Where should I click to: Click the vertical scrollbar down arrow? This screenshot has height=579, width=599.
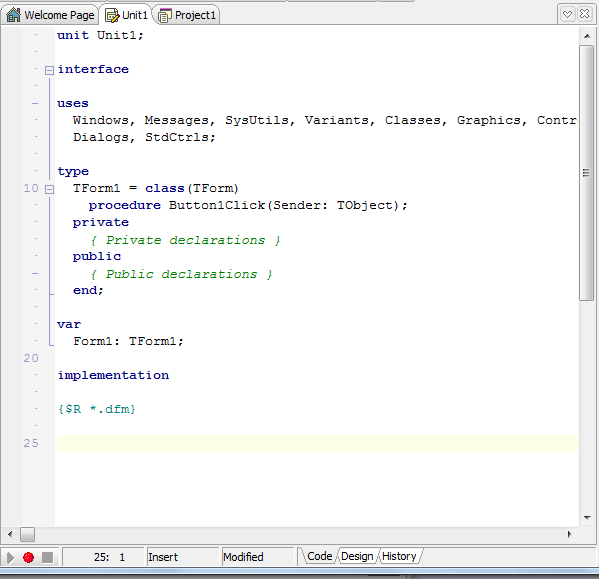(x=587, y=518)
